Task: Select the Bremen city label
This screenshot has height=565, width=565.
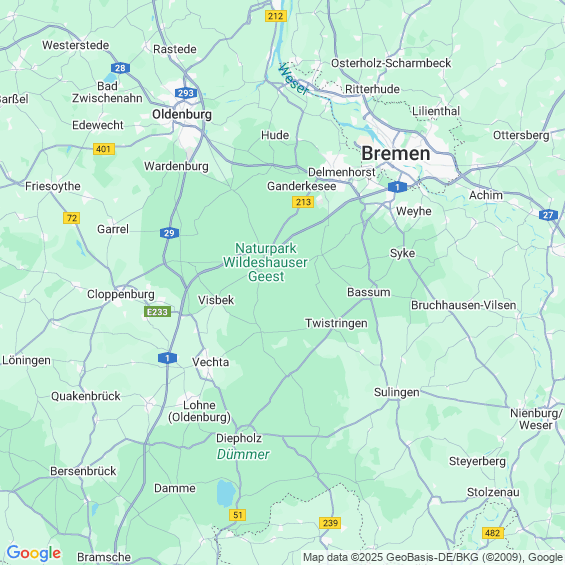Action: pos(396,154)
